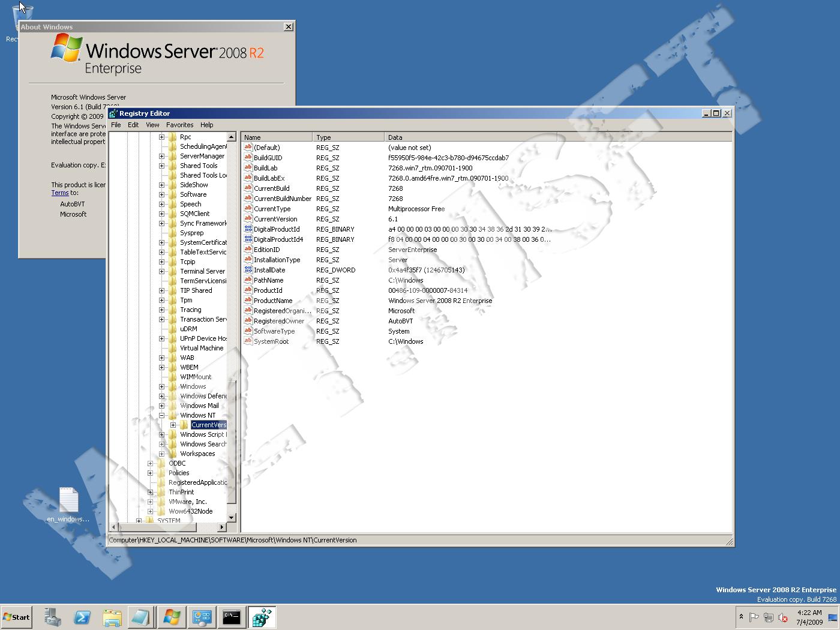Click network status tray icon

(769, 617)
